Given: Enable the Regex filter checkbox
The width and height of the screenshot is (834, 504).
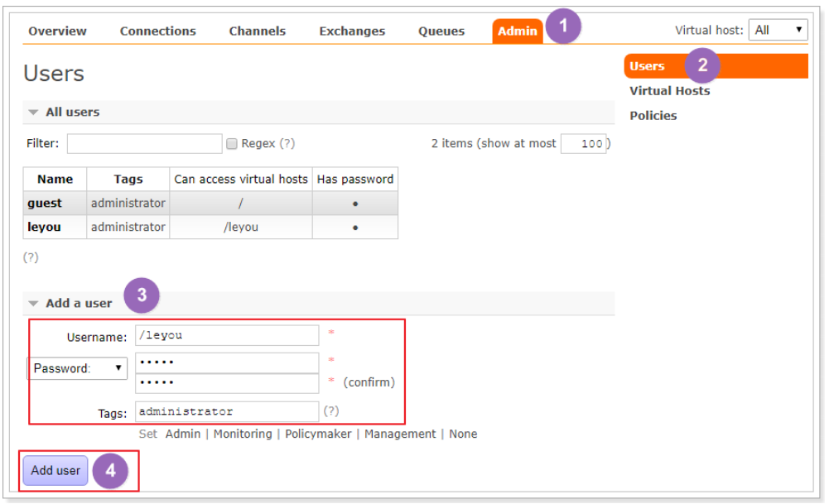Looking at the screenshot, I should (232, 144).
